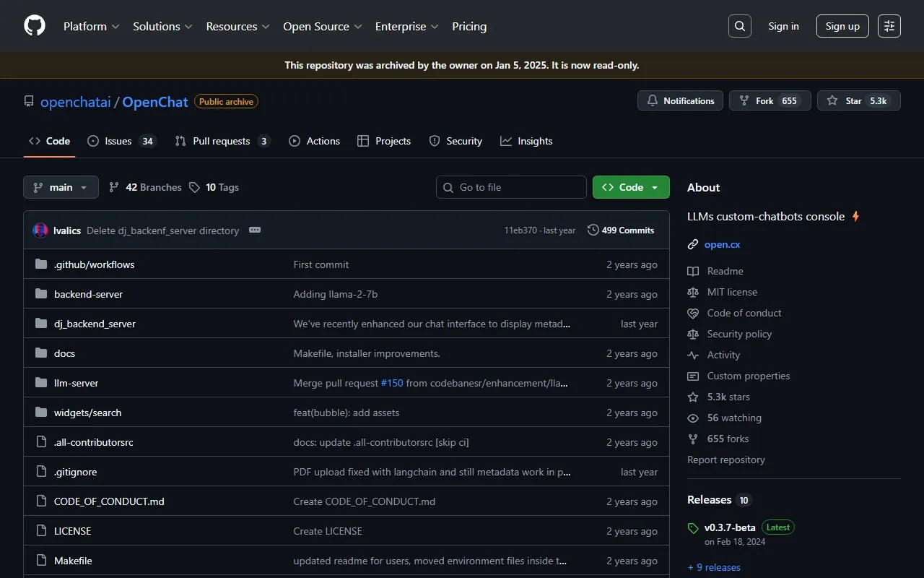Viewport: 924px width, 578px height.
Task: Click the Sign up button
Action: point(842,26)
